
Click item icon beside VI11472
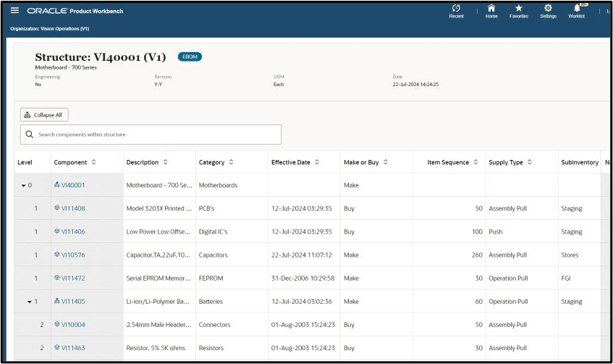[56, 278]
